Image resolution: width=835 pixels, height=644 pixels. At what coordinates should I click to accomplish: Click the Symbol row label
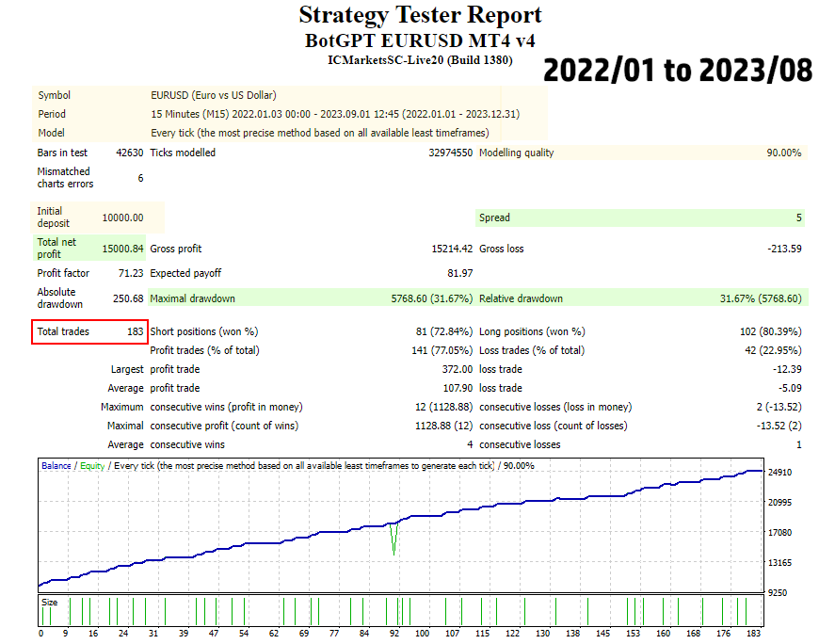coord(55,95)
